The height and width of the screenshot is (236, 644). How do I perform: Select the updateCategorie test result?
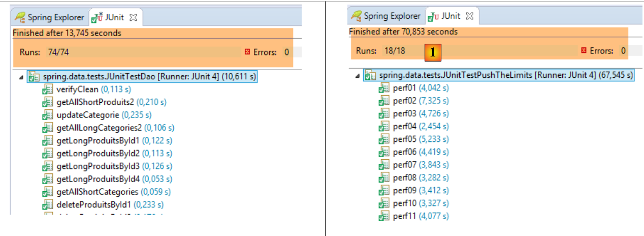pyautogui.click(x=87, y=115)
